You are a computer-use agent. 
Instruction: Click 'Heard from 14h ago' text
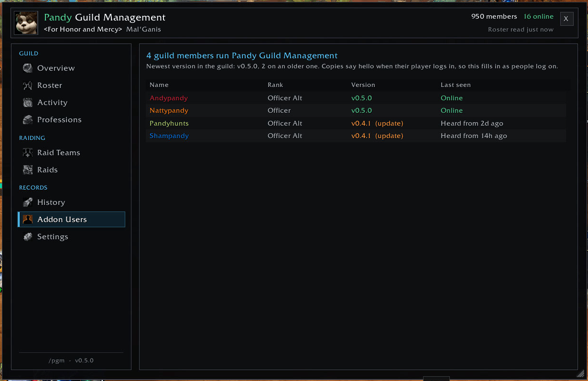[474, 136]
